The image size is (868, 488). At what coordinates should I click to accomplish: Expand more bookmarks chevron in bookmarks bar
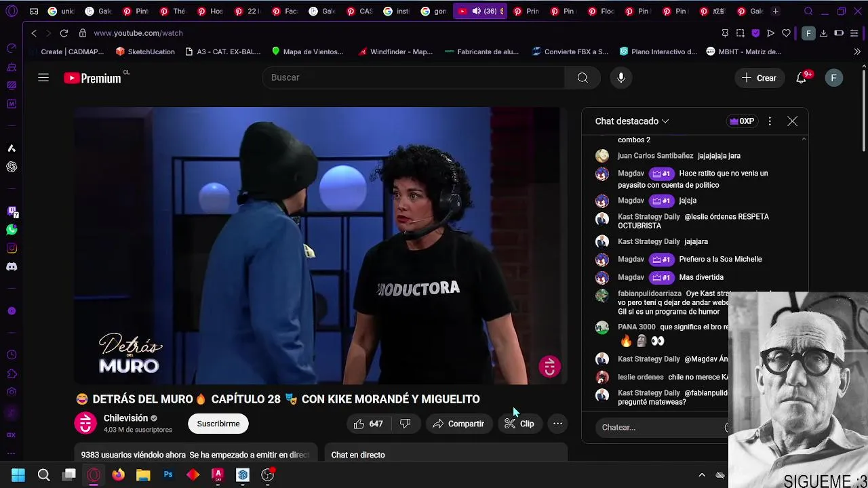(857, 52)
